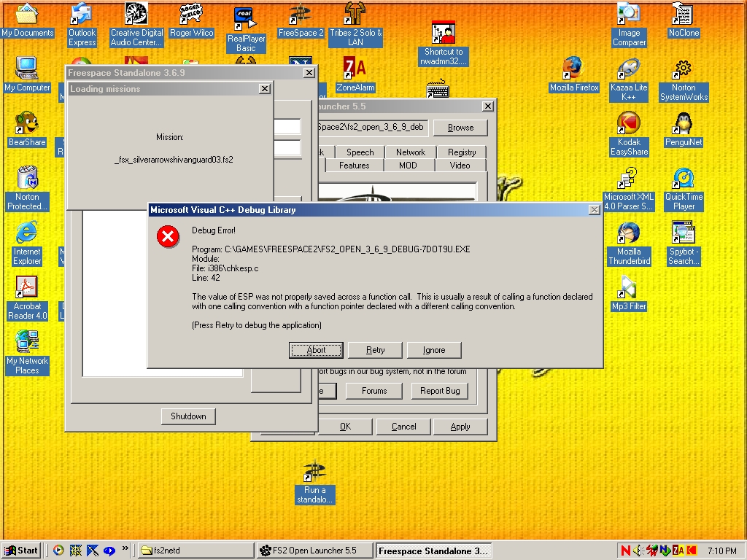Screen dimensions: 747x560
Task: Click Shutdown in Freespace Standalone window
Action: point(188,416)
